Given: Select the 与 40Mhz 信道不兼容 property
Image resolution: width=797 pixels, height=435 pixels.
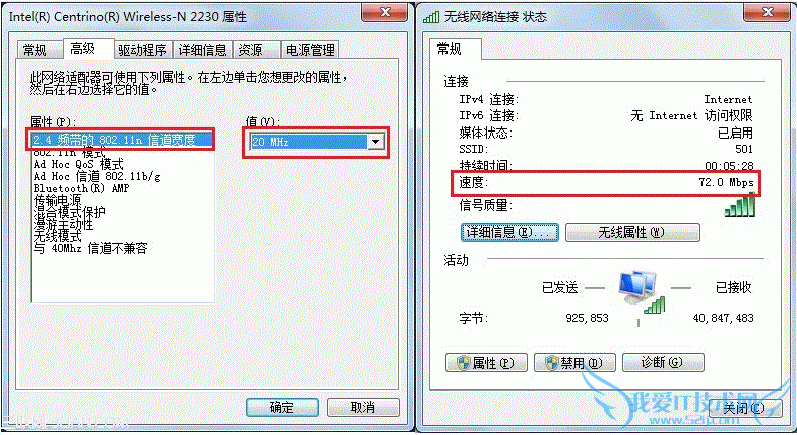Looking at the screenshot, I should (x=90, y=248).
